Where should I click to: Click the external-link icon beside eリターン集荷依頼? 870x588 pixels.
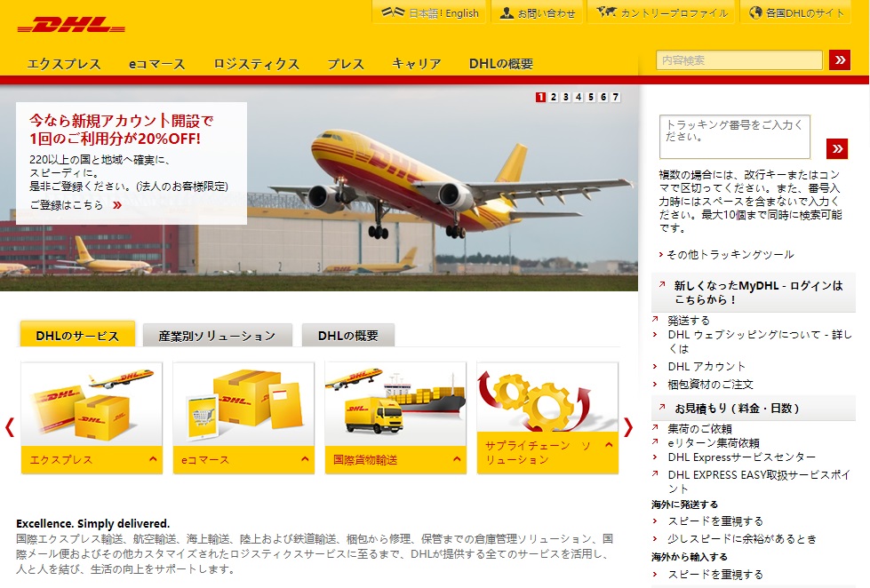pyautogui.click(x=655, y=442)
